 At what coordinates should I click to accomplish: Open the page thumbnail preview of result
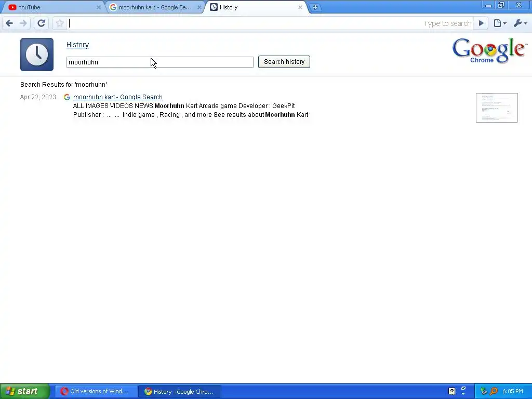tap(497, 108)
